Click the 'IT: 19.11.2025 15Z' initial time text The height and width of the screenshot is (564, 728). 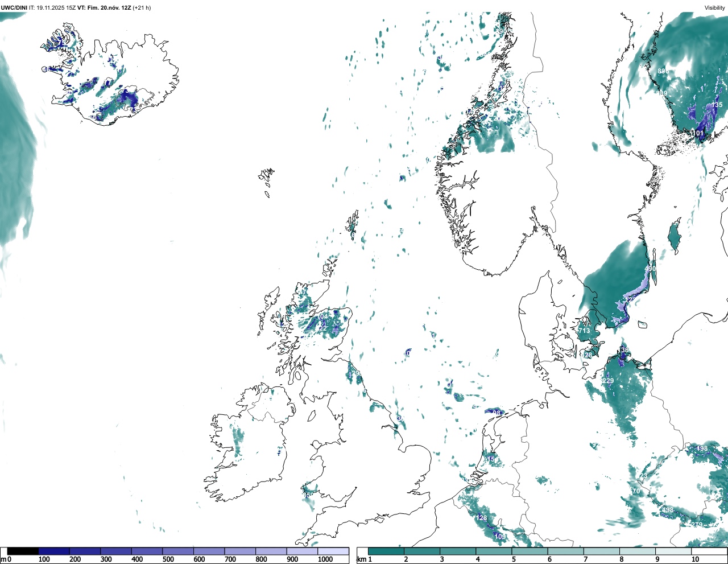tap(52, 8)
